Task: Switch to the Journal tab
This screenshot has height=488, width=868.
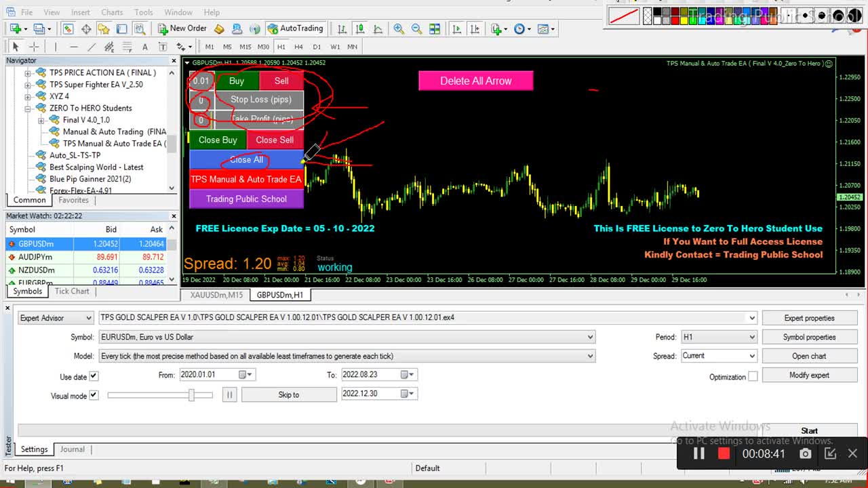Action: [x=72, y=449]
